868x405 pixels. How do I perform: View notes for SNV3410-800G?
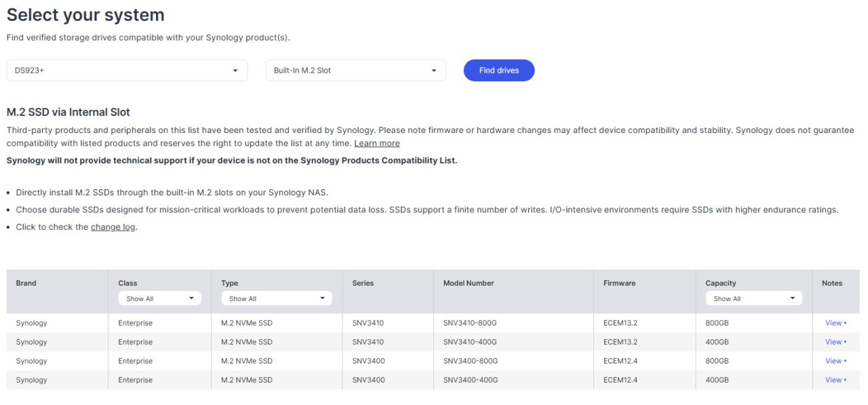(835, 323)
